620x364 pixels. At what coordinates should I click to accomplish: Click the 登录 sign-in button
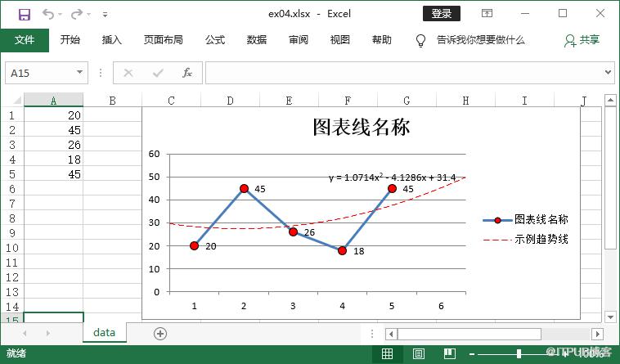point(441,13)
